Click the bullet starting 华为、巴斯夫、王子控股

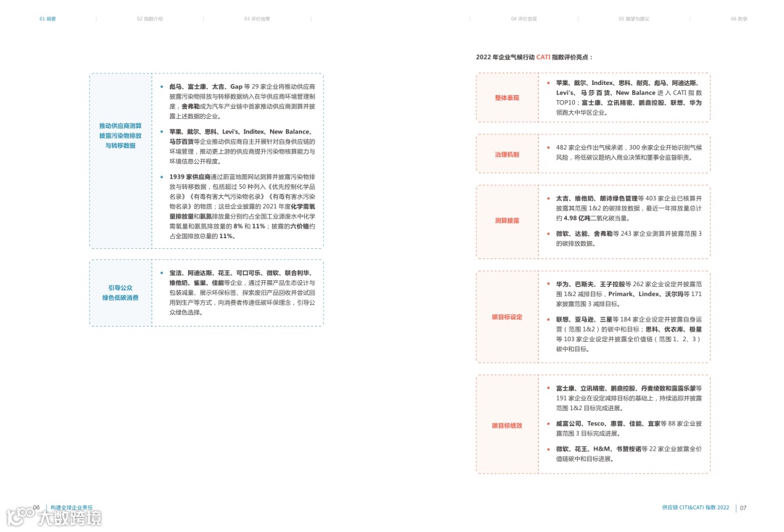click(629, 293)
